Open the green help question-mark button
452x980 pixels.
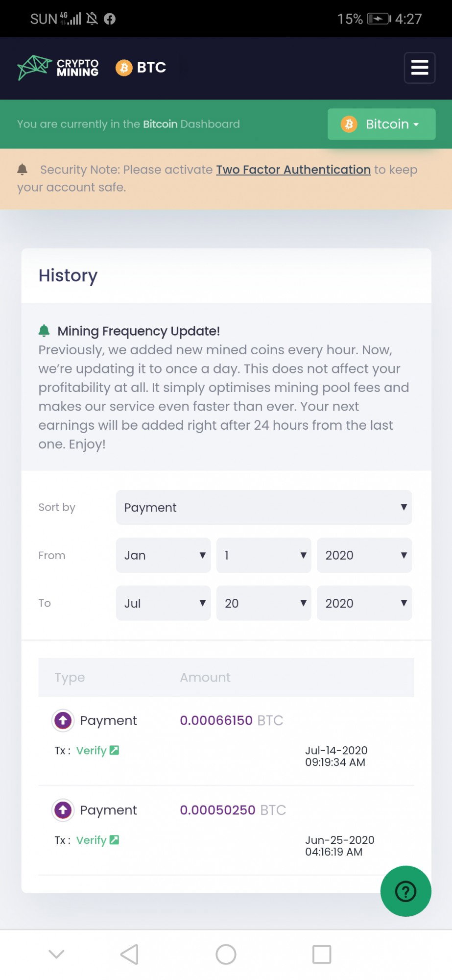tap(405, 891)
